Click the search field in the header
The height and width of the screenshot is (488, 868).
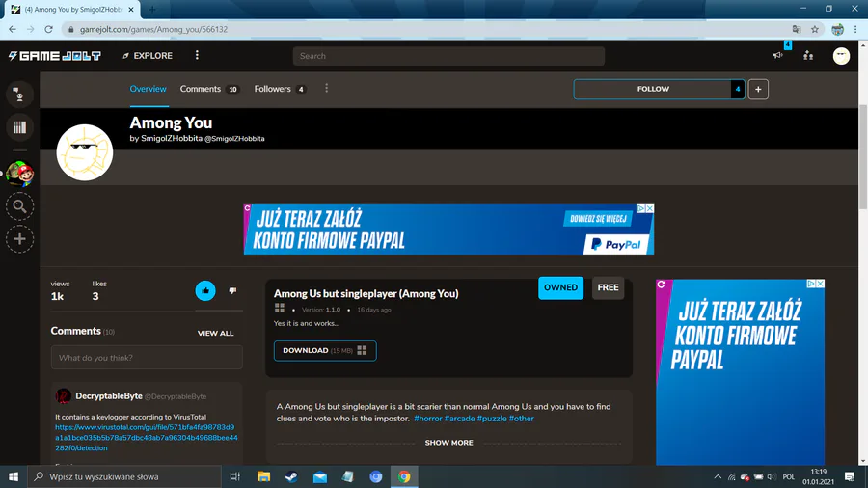tap(448, 56)
